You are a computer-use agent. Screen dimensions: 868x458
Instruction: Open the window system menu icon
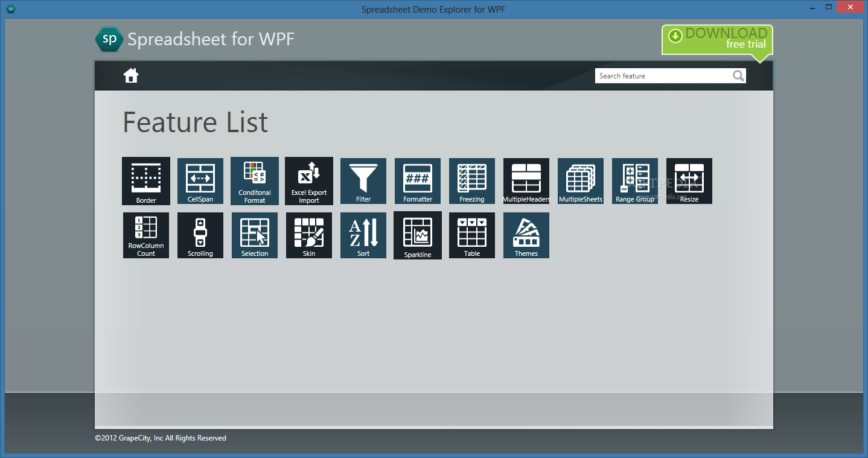point(11,9)
